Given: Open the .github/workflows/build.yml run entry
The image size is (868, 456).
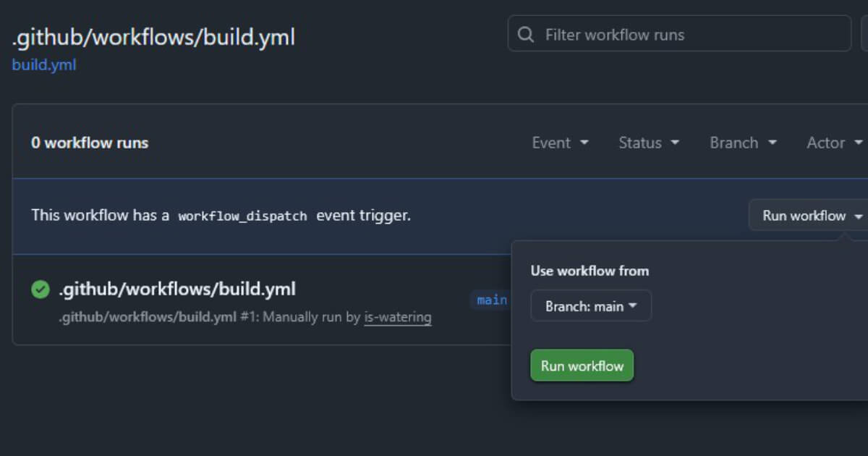Looking at the screenshot, I should click(x=177, y=290).
